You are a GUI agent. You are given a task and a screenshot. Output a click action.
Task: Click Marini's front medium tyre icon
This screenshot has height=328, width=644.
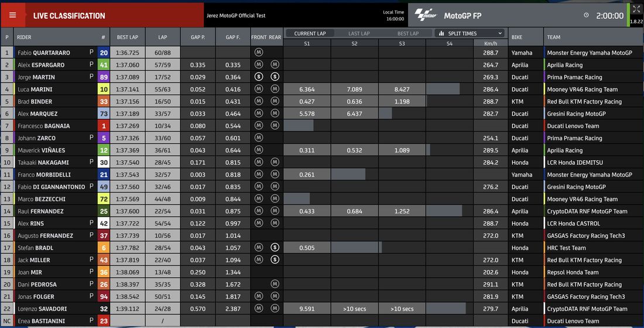259,89
